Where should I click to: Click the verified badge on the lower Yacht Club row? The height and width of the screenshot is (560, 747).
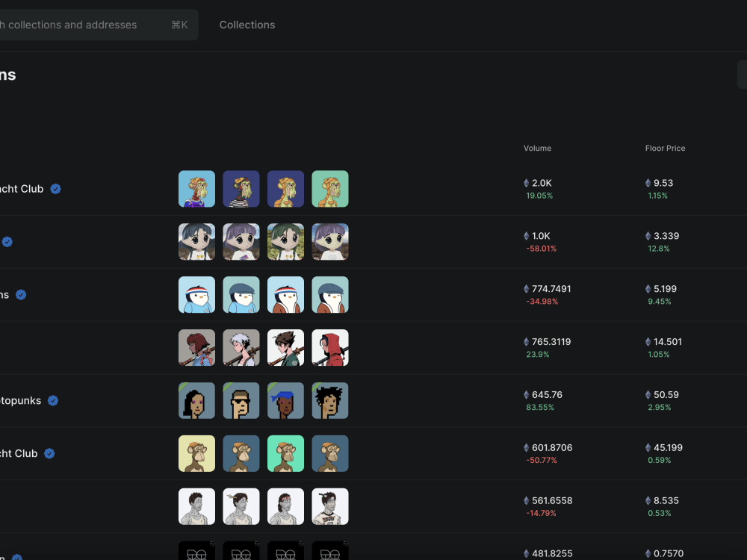click(x=49, y=453)
